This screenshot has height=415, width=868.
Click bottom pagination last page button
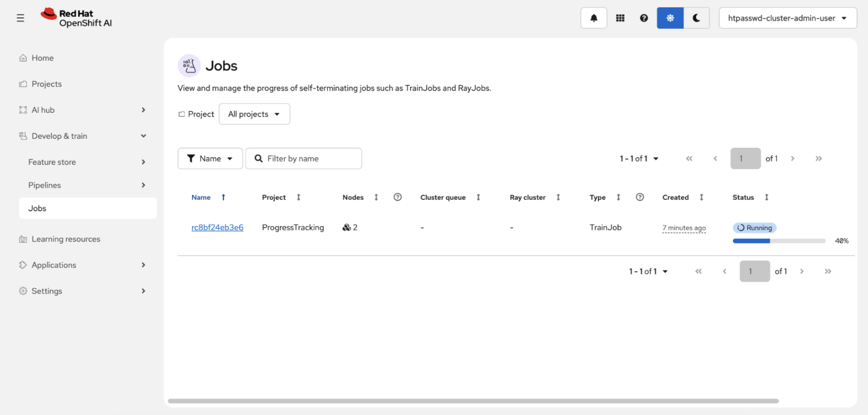[x=828, y=271]
